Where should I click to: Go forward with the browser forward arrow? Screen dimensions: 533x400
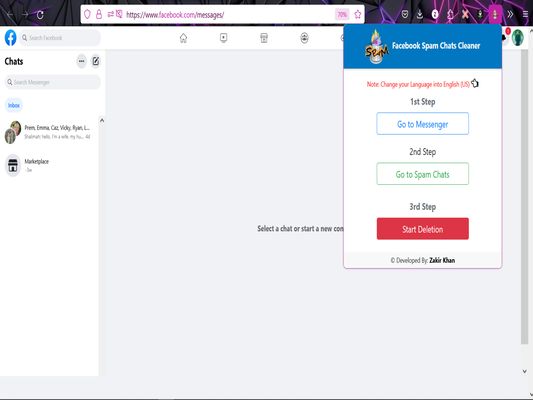[x=25, y=14]
